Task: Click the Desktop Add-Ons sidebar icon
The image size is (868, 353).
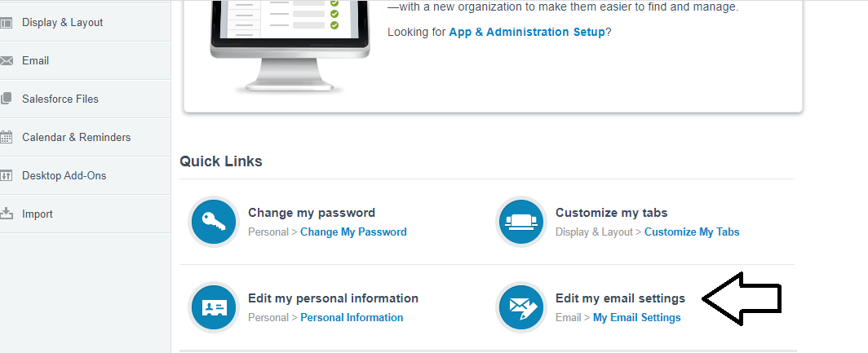Action: click(x=7, y=176)
